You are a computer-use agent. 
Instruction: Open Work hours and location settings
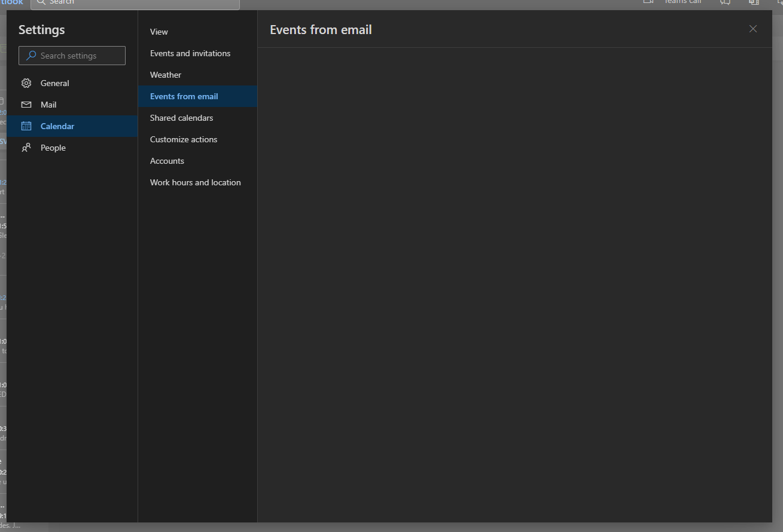click(x=197, y=182)
